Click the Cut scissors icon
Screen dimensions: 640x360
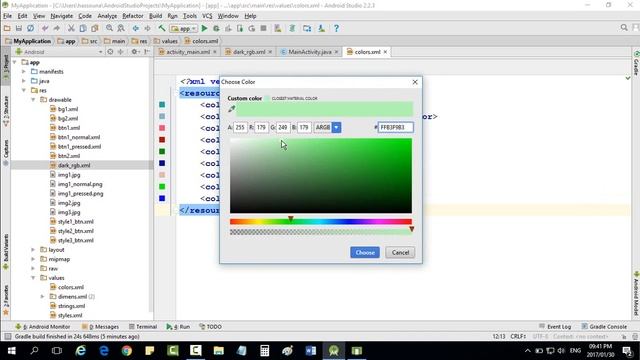pyautogui.click(x=71, y=28)
